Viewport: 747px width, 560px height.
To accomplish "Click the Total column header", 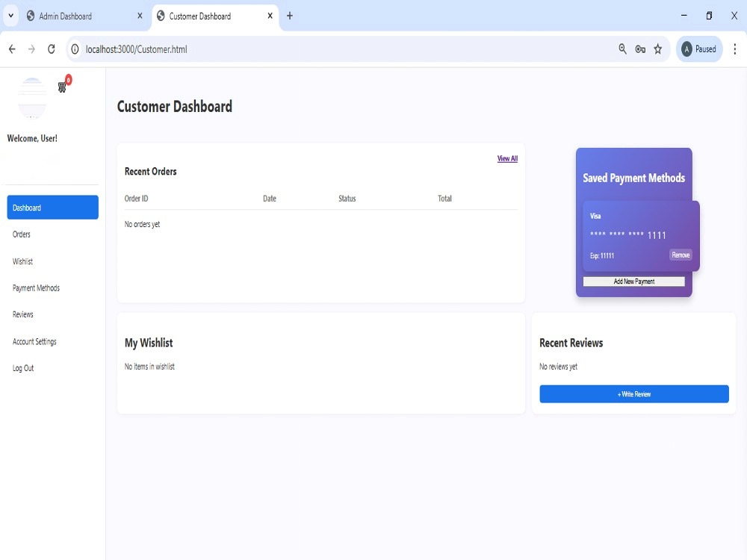I will (445, 199).
